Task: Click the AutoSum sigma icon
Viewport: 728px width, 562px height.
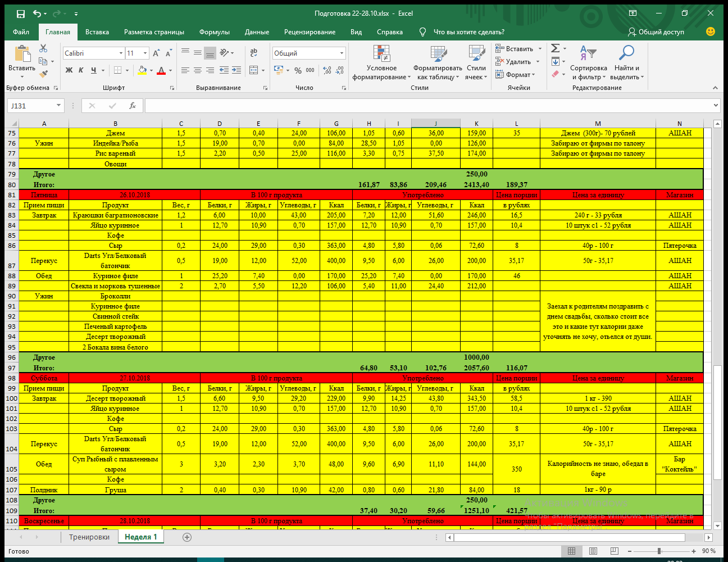Action: [x=555, y=48]
